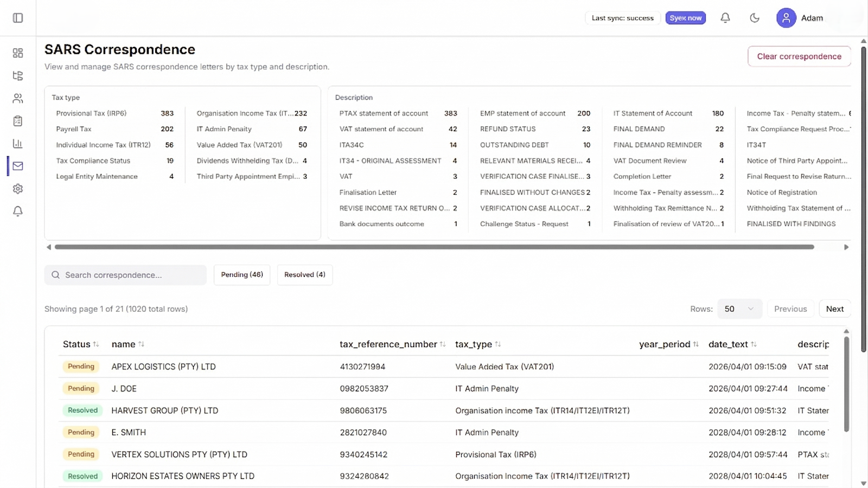Go to Next page of results
This screenshot has height=488, width=868.
834,309
